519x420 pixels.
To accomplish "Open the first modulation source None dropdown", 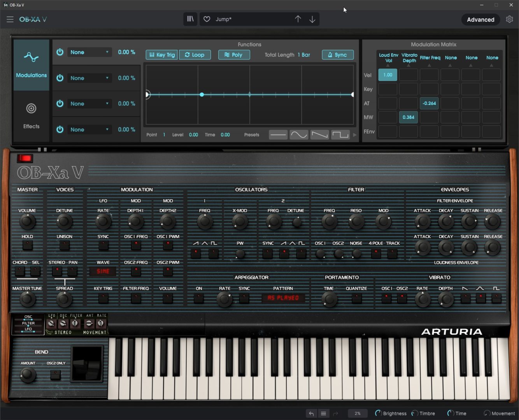I will coord(89,52).
